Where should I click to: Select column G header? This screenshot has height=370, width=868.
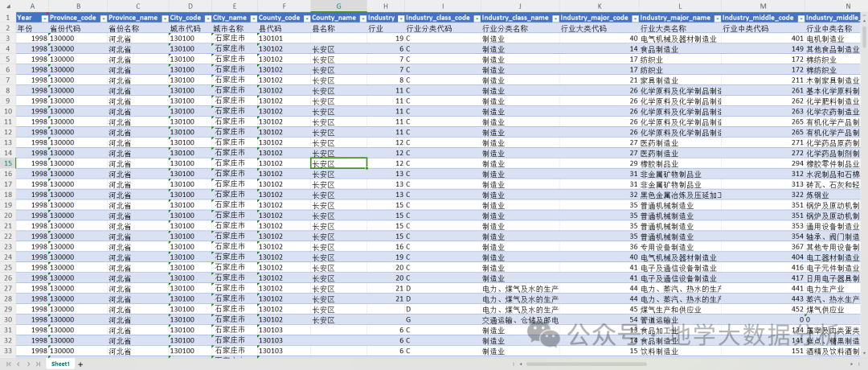click(338, 6)
